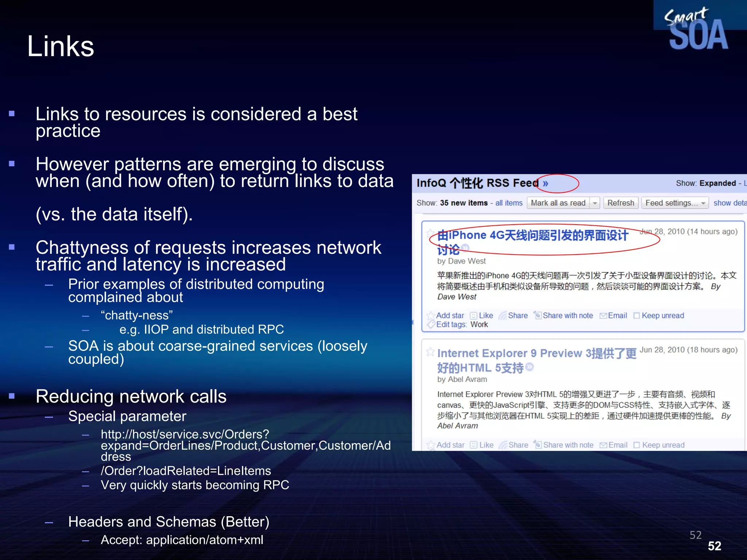Click the Refresh button
747x560 pixels.
(x=620, y=203)
